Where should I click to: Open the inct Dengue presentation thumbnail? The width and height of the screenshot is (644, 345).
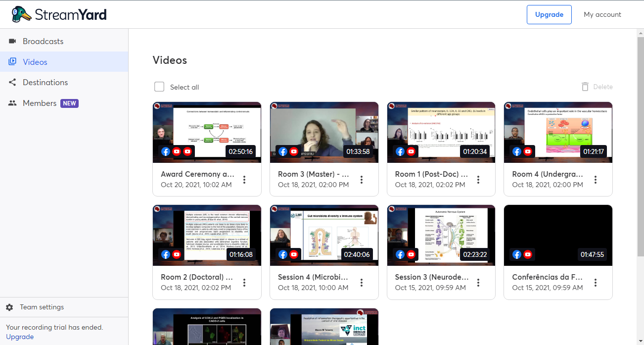click(x=324, y=327)
